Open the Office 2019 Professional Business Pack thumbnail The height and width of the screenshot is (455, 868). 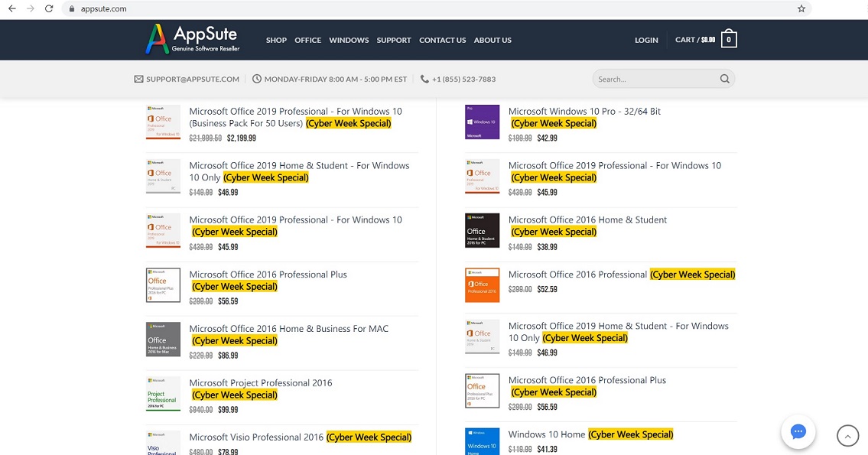pos(163,122)
